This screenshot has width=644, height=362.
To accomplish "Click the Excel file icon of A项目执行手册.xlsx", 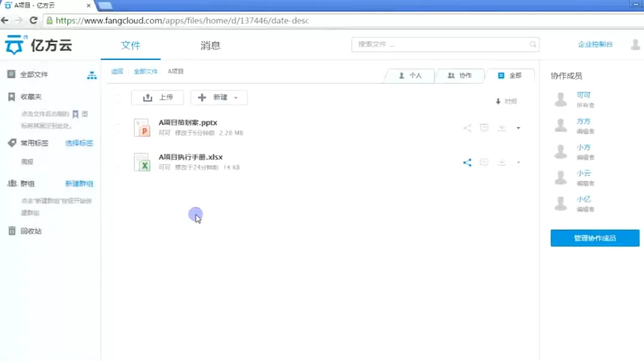I will pyautogui.click(x=142, y=162).
